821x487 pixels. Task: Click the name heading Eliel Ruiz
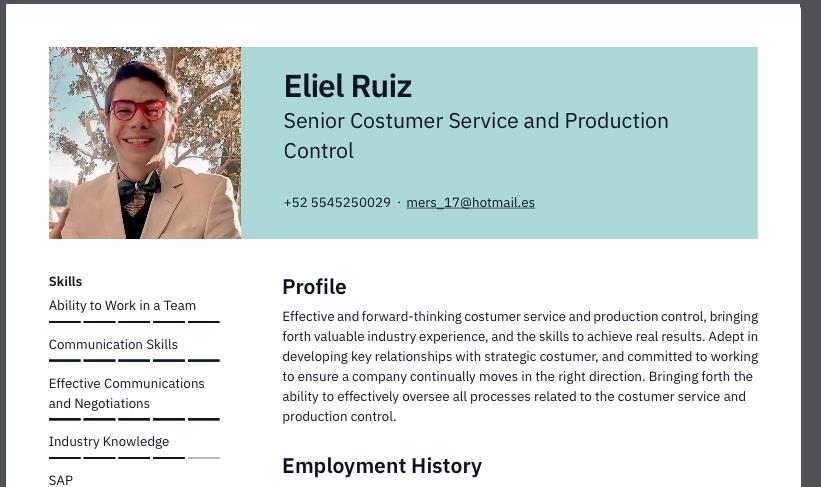347,87
